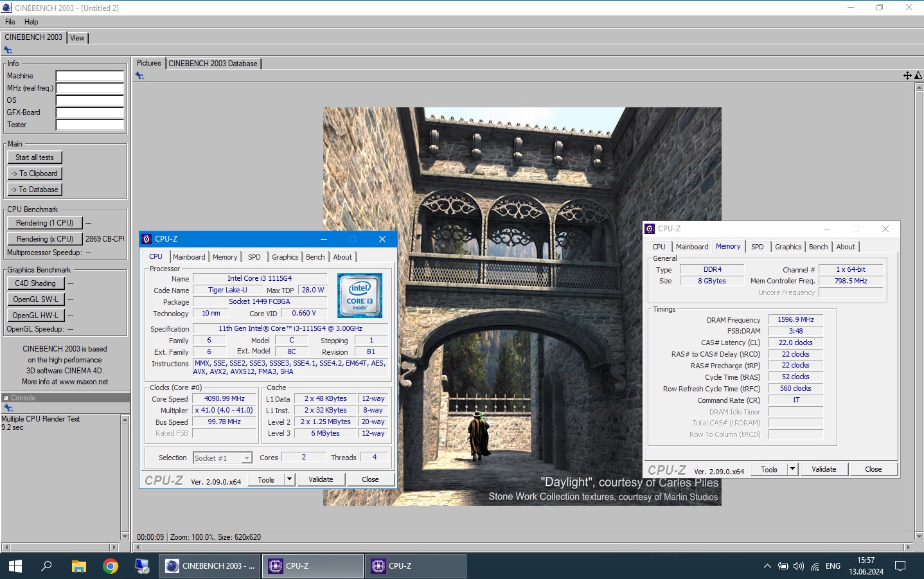Click the Tester input field
Screen dimensions: 924x579
90,125
